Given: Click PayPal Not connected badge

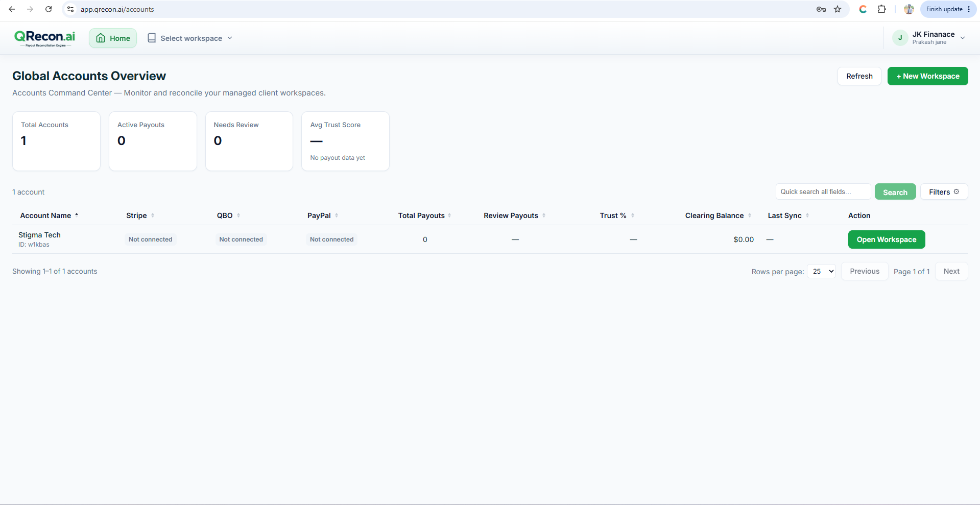Looking at the screenshot, I should click(x=331, y=239).
